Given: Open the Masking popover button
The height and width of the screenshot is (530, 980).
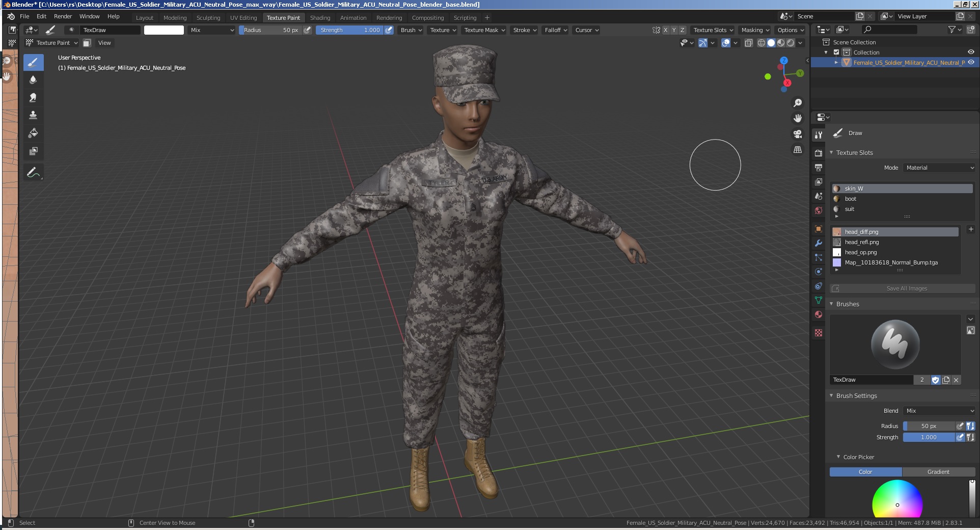Looking at the screenshot, I should (x=755, y=30).
